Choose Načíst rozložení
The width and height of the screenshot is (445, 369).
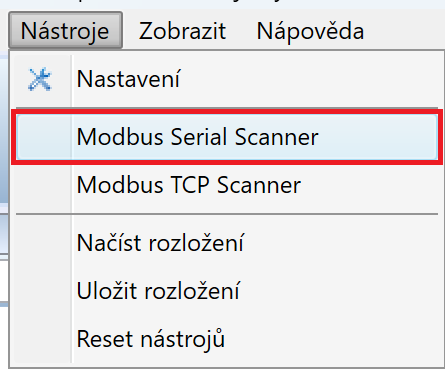click(x=227, y=243)
